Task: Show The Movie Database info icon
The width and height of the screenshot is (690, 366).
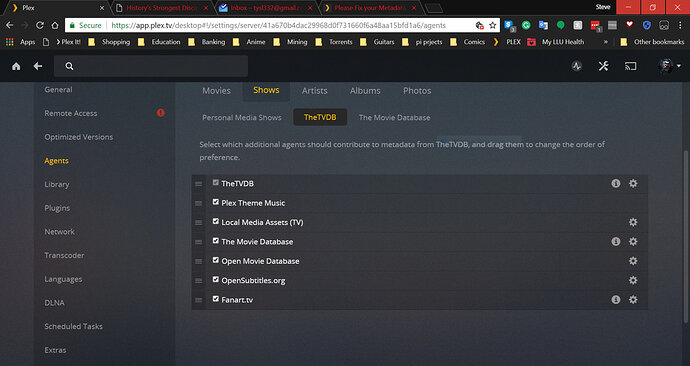Action: tap(616, 242)
